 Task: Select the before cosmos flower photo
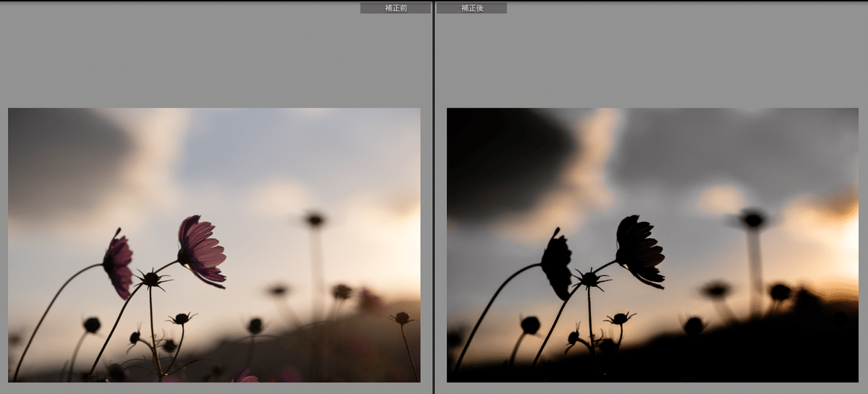214,245
